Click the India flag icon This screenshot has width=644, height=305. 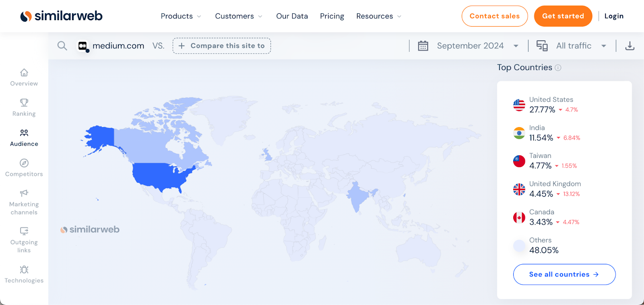click(x=519, y=133)
